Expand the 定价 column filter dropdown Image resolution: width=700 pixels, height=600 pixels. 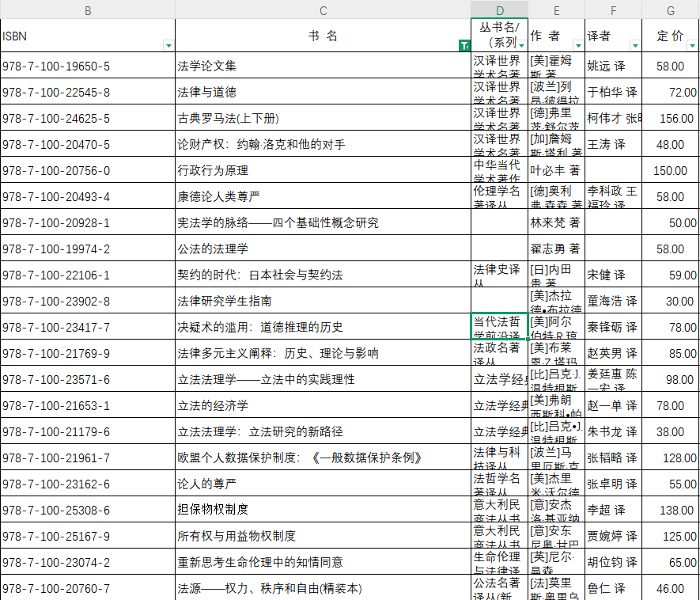pos(693,45)
